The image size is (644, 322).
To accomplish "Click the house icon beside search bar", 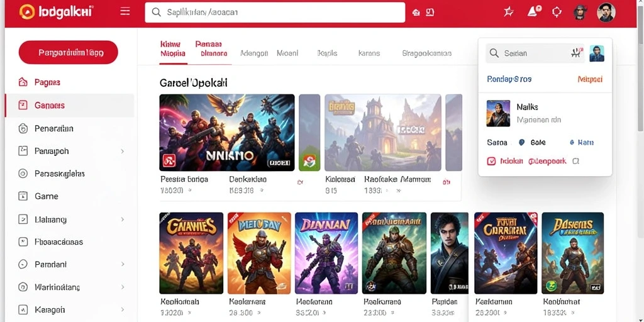I will pos(416,13).
